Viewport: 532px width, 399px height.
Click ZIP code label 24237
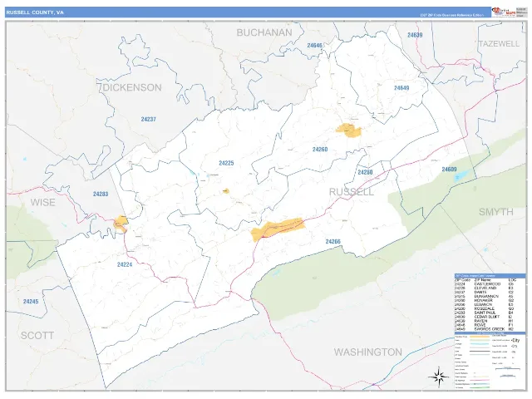point(149,119)
